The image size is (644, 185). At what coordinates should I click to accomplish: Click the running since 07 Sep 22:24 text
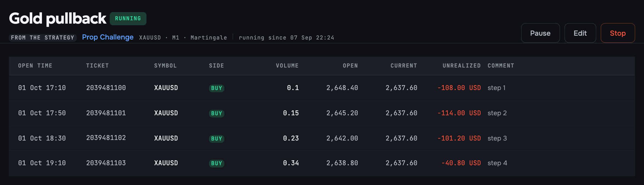286,38
